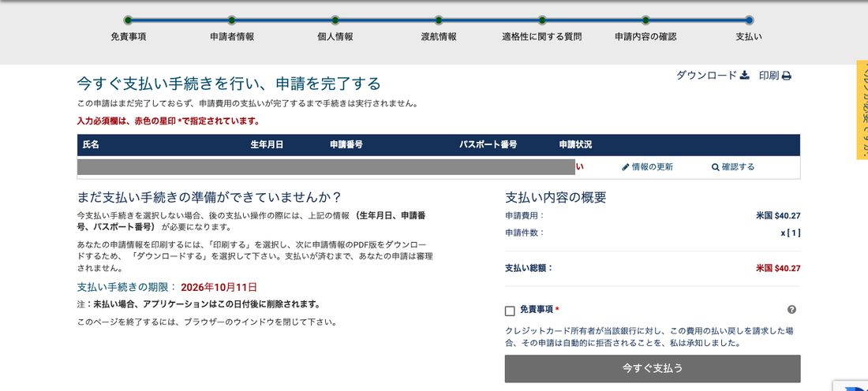Viewport: 868px width, 391px height.
Task: Click the 支払い手続きの期限 label
Action: coord(126,288)
